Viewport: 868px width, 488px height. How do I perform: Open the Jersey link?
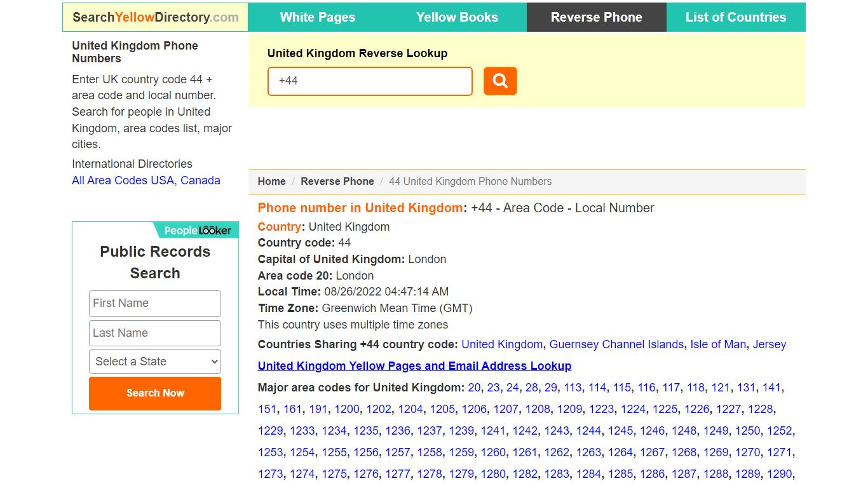pyautogui.click(x=770, y=344)
